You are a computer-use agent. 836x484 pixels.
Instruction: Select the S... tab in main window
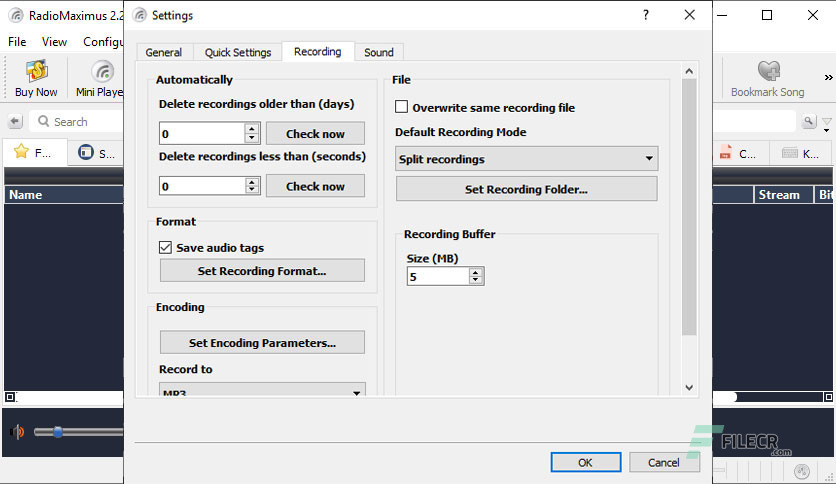coord(96,153)
